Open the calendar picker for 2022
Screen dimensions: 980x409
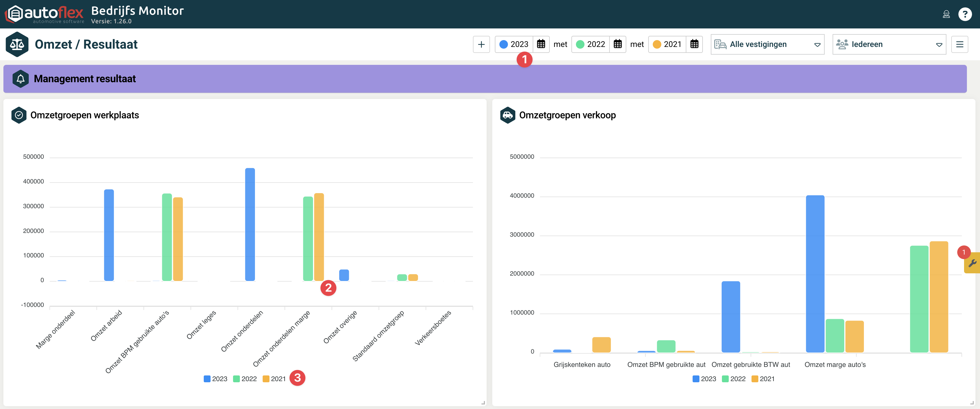point(617,44)
